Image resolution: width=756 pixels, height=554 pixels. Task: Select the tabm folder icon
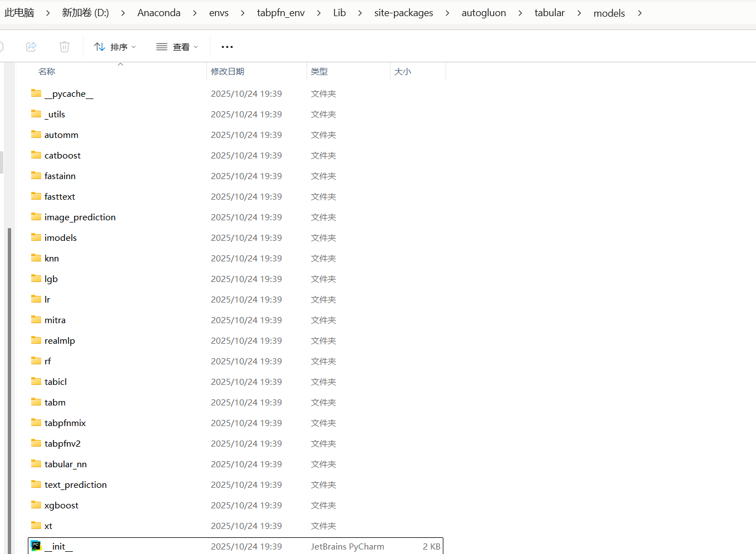click(36, 402)
